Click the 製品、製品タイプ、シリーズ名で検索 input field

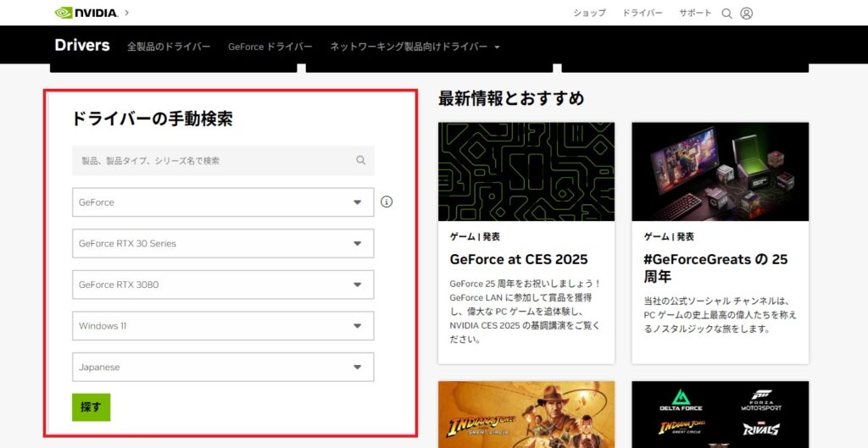tap(223, 160)
